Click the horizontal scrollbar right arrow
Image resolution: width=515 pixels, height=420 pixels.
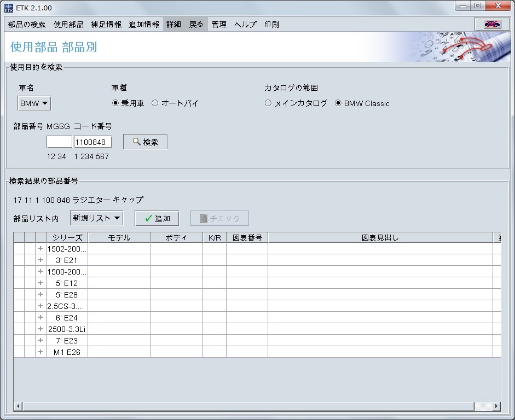pyautogui.click(x=496, y=406)
